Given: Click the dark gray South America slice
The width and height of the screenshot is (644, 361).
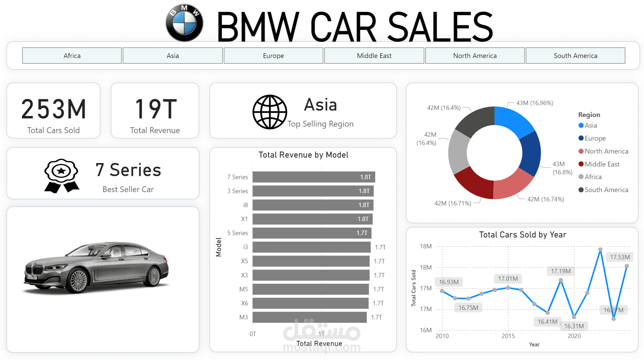Looking at the screenshot, I should (x=477, y=120).
